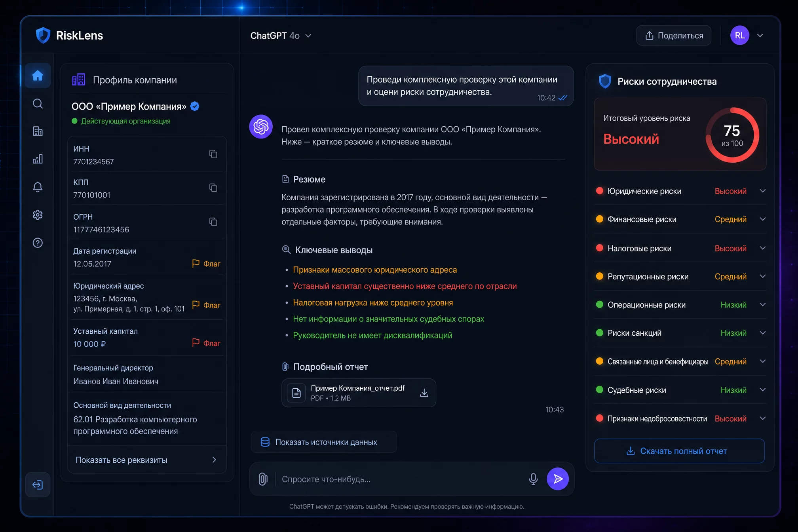Copy the КПП value
Viewport: 798px width, 532px height.
(213, 188)
